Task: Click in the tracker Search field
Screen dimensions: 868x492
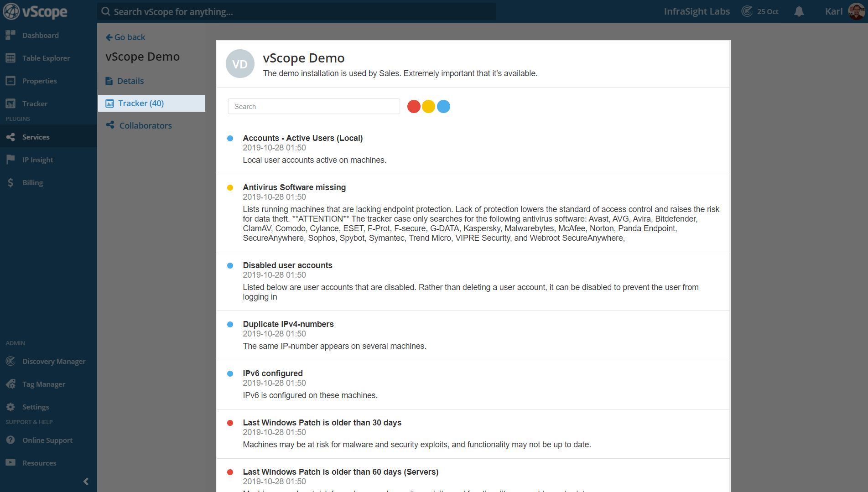Action: pos(314,106)
